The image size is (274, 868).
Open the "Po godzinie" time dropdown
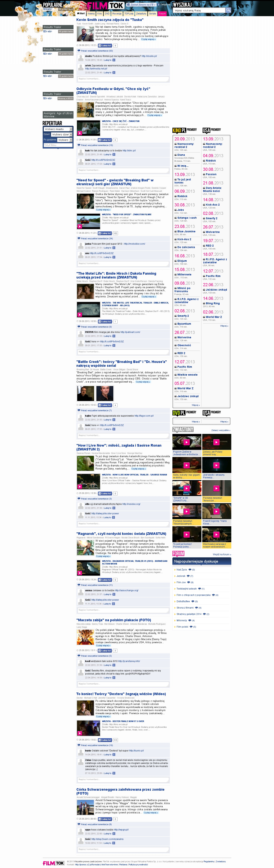coord(64,140)
